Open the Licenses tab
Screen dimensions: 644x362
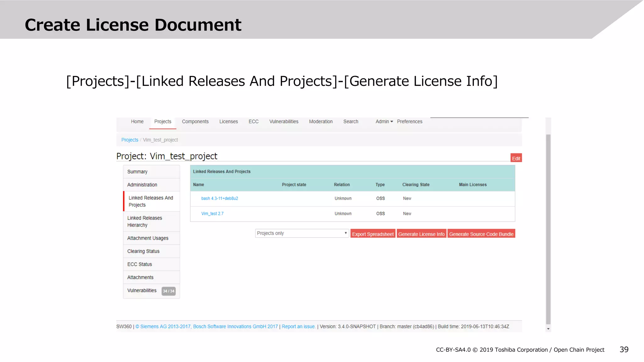pyautogui.click(x=229, y=122)
